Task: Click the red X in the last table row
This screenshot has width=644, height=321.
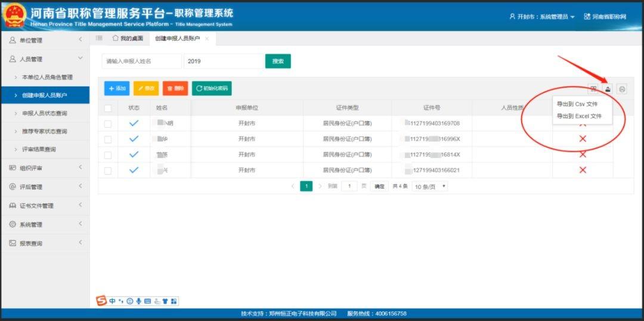Action: pos(583,170)
